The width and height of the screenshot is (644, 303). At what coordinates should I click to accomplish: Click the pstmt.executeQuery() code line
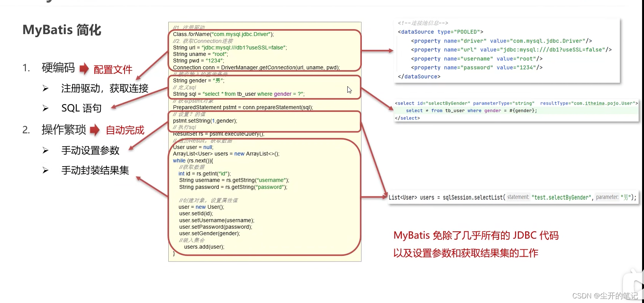point(219,134)
